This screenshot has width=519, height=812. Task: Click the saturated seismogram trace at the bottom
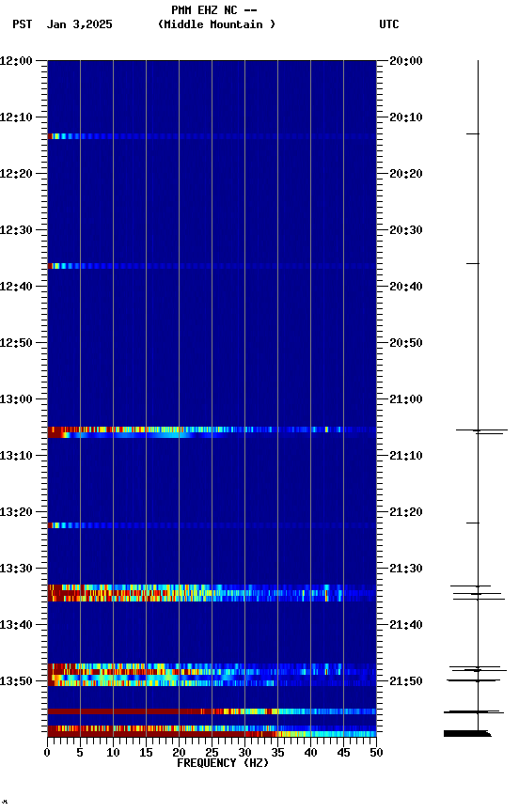(x=467, y=733)
